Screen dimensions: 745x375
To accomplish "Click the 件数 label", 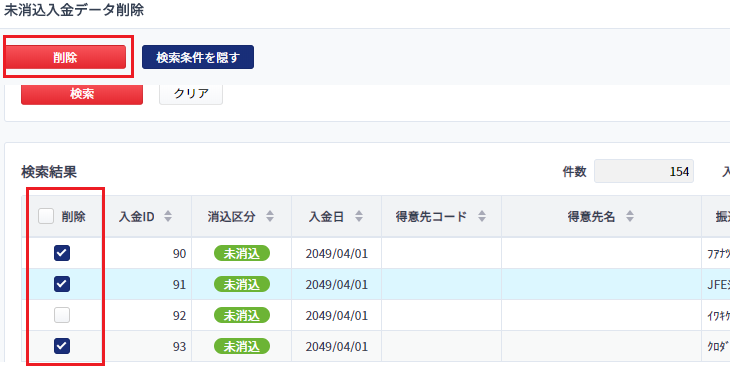I will coord(574,172).
